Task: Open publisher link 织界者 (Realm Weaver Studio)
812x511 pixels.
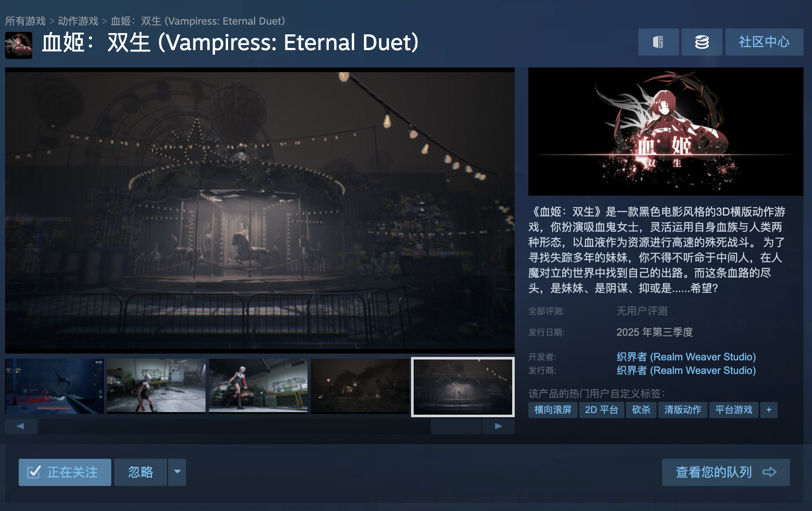Action: click(686, 370)
